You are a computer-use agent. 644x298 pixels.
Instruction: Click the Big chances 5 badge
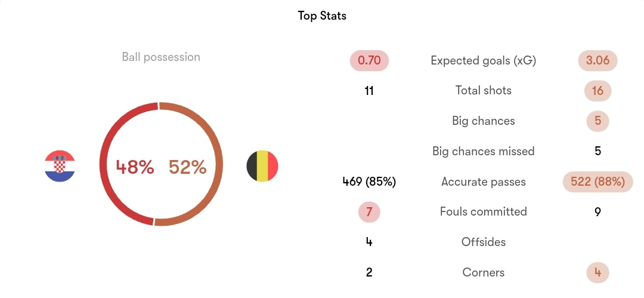point(597,121)
